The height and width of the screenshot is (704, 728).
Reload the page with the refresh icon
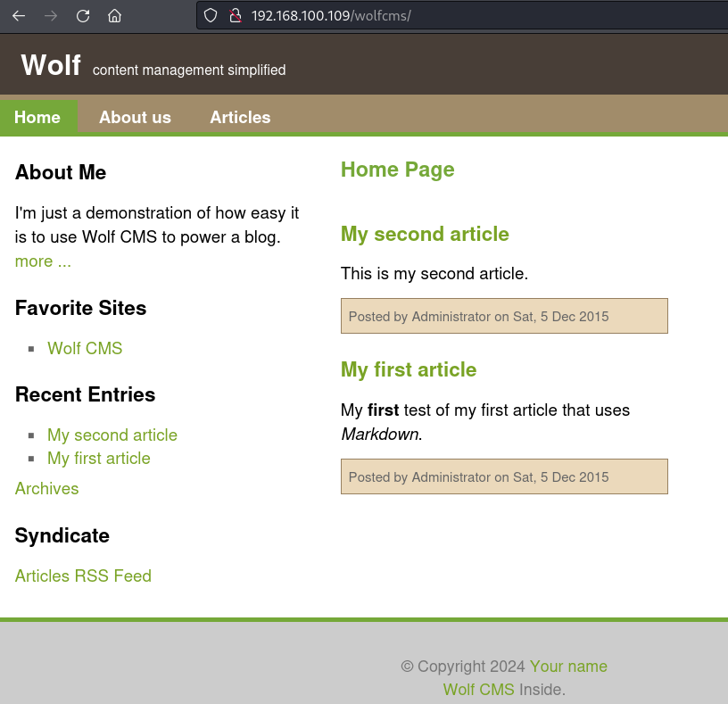(x=83, y=15)
